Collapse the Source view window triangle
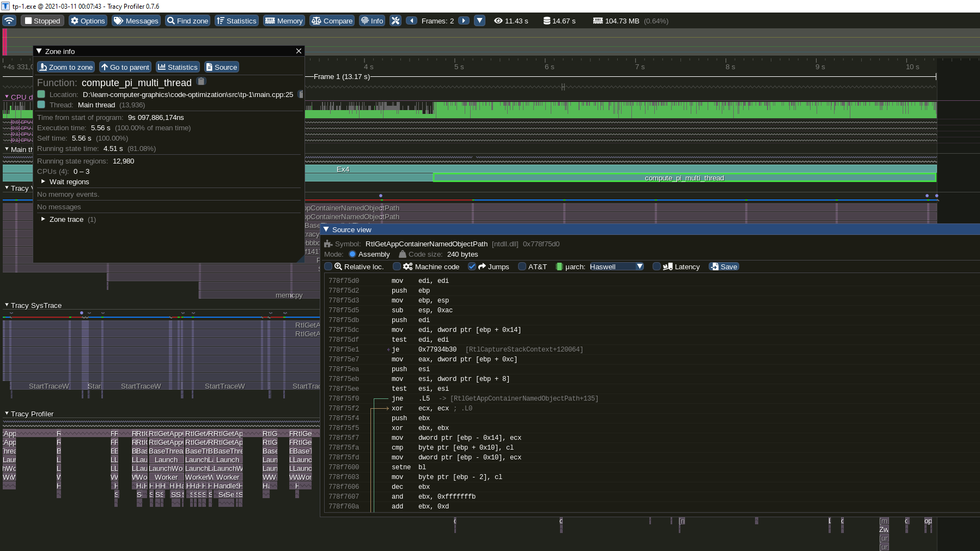Viewport: 980px width, 551px height. (x=326, y=229)
